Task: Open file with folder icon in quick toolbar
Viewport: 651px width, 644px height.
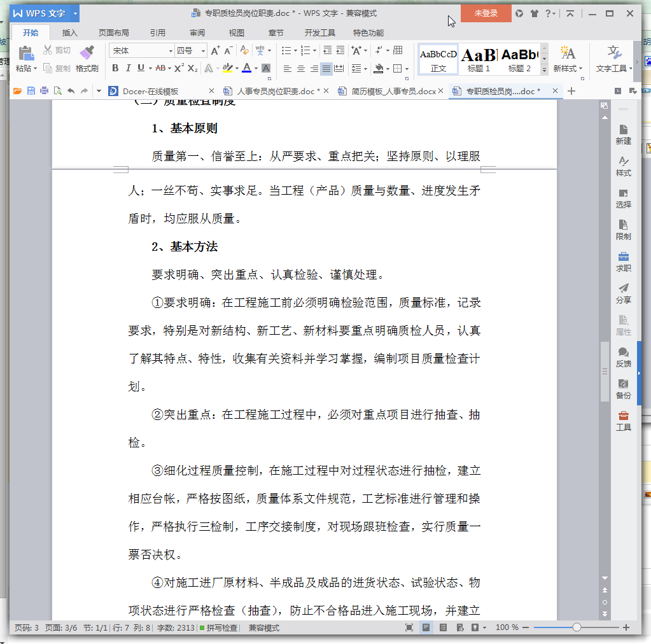Action: [17, 91]
